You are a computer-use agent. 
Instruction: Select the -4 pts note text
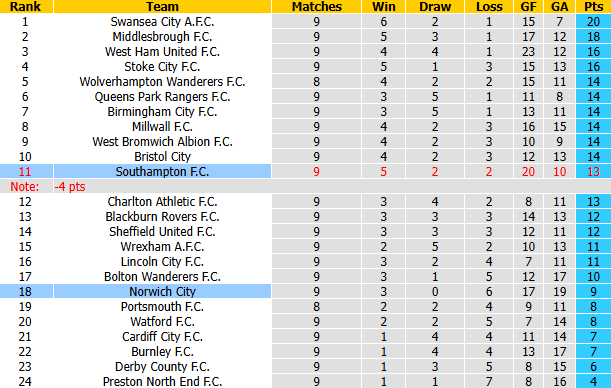coord(70,187)
